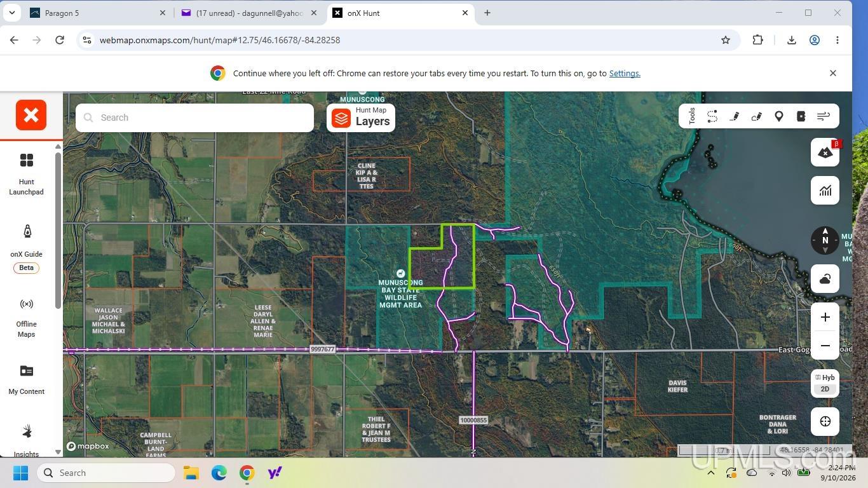Viewport: 868px width, 488px height.
Task: Open the Extensions puzzle menu
Action: 757,40
